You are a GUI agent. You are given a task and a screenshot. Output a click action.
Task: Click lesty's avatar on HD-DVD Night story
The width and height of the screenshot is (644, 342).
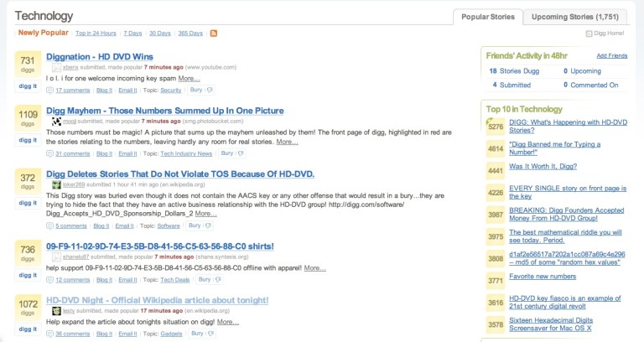pyautogui.click(x=56, y=310)
